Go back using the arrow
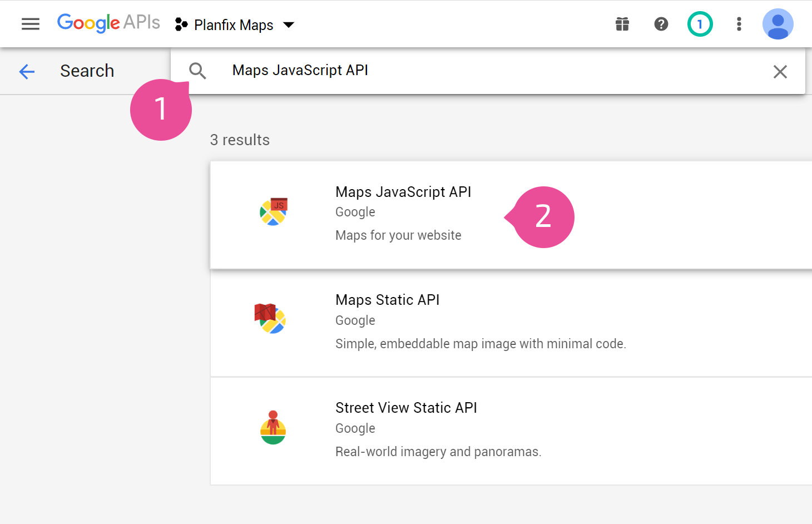Viewport: 812px width, 524px height. (27, 71)
